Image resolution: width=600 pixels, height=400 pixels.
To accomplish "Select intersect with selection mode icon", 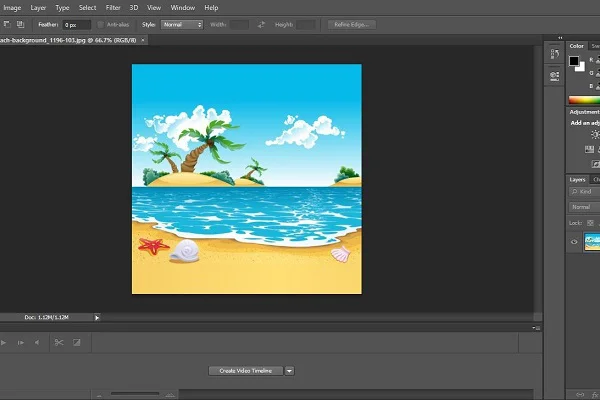I will tap(20, 24).
